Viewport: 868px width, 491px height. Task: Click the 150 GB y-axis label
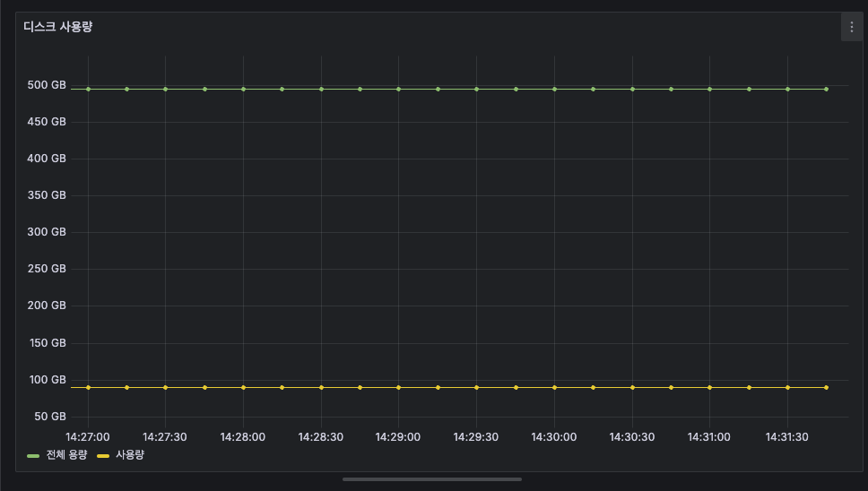[x=48, y=343]
